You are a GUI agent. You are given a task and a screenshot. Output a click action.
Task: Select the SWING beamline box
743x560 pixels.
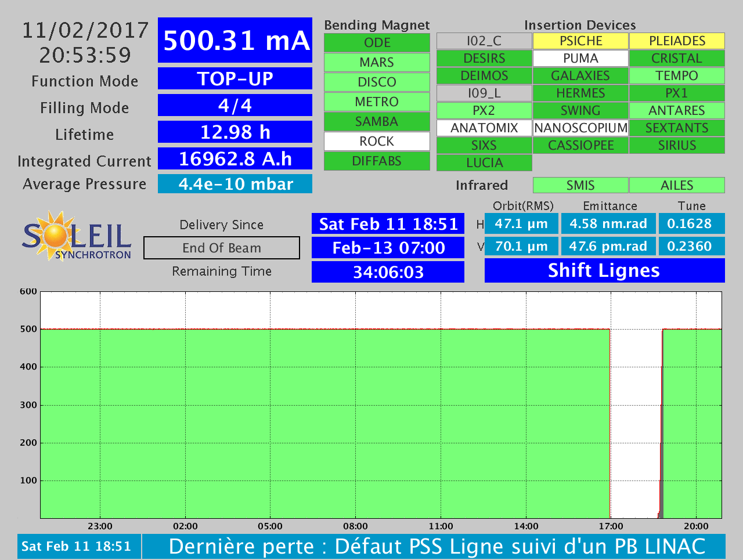580,110
